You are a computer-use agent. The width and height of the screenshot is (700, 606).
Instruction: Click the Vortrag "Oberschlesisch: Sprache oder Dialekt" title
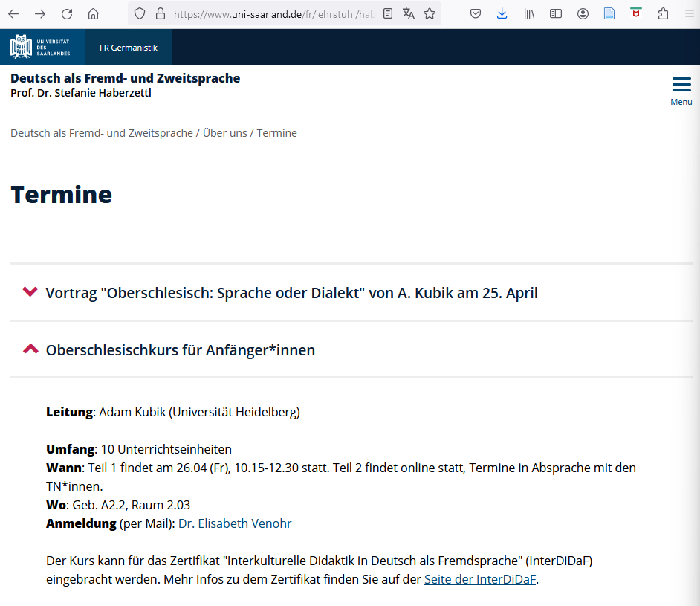tap(291, 293)
